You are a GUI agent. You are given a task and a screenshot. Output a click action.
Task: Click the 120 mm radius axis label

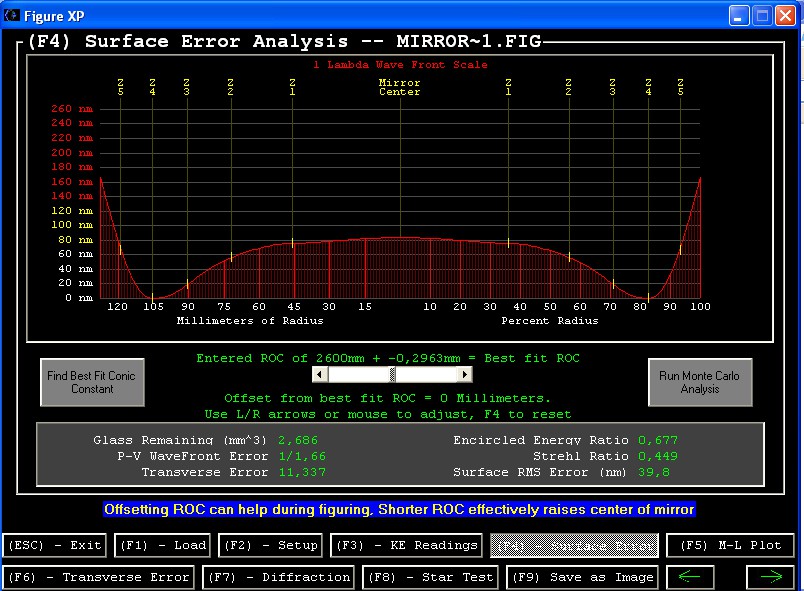pos(117,307)
